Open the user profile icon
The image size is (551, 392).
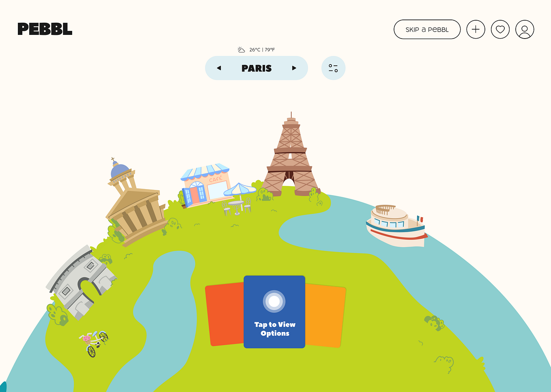click(525, 29)
